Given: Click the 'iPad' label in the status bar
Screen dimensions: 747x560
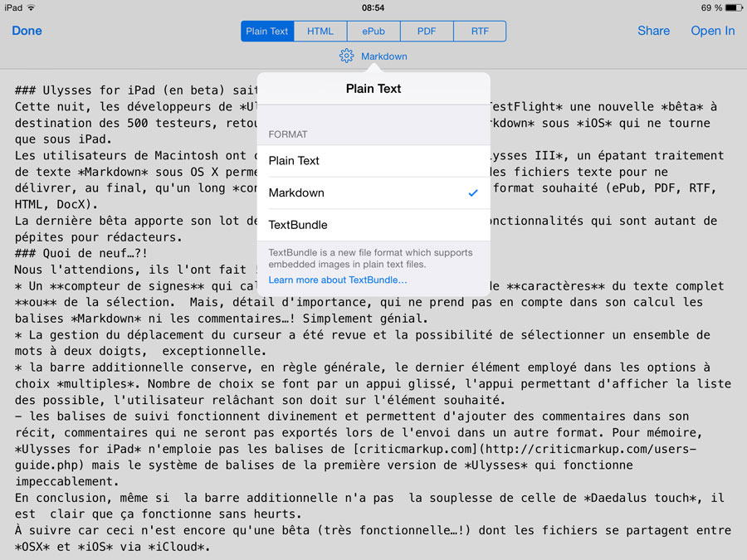Looking at the screenshot, I should (x=13, y=7).
